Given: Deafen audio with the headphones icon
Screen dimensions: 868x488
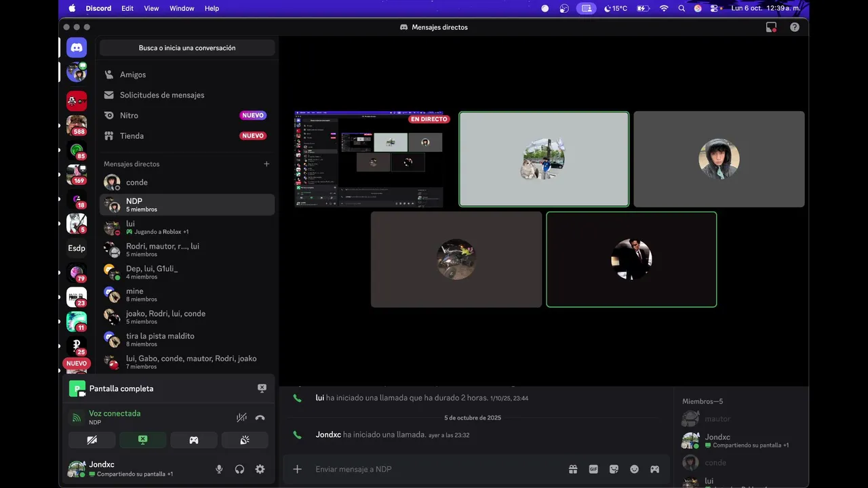Looking at the screenshot, I should click(x=239, y=469).
